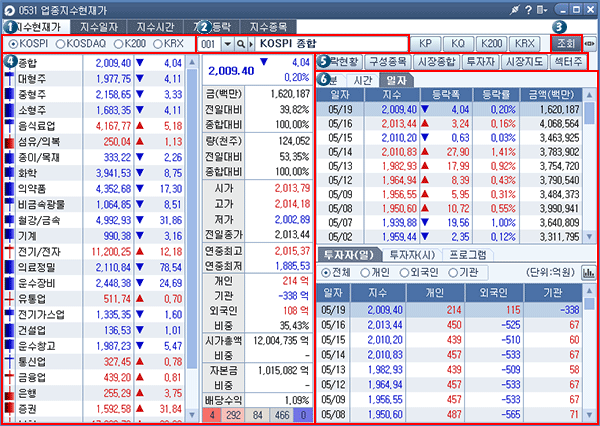Click candlestick icon of 소형주 row
The height and width of the screenshot is (426, 600).
tap(9, 110)
